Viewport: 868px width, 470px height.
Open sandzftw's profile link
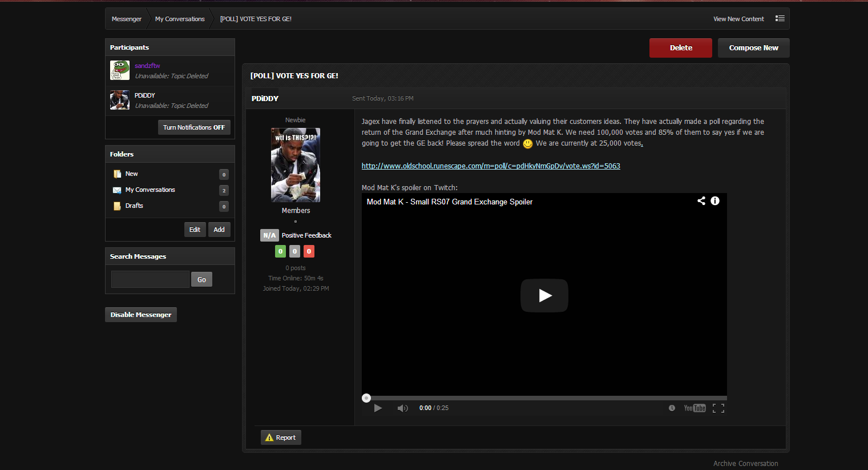click(147, 66)
